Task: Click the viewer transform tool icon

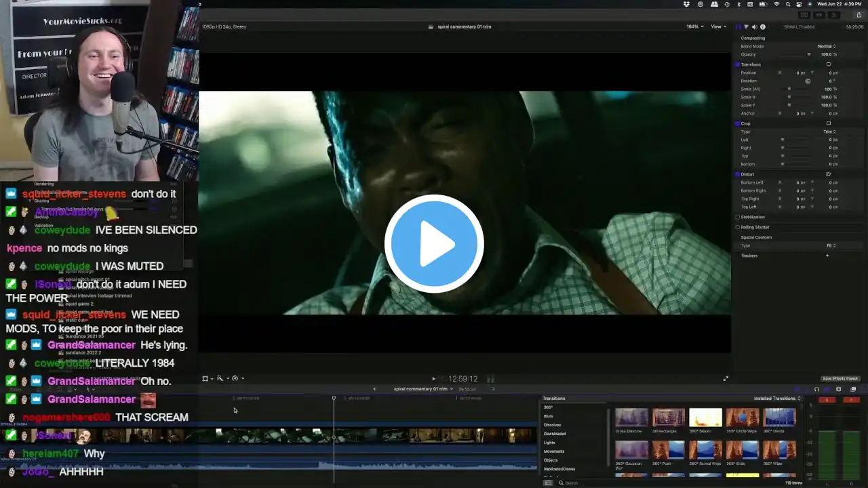Action: point(205,378)
